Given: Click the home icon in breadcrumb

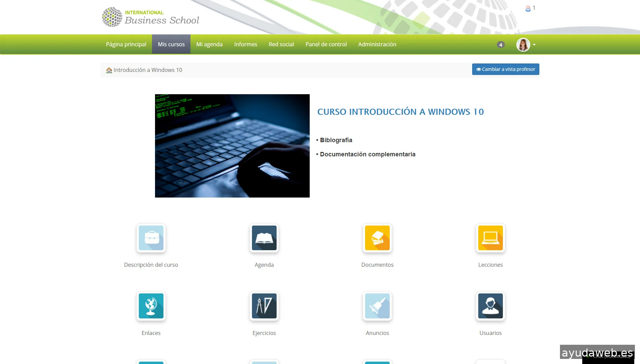Looking at the screenshot, I should tap(109, 70).
